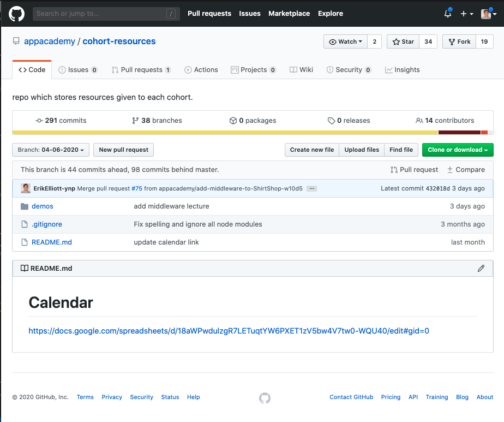Open Clone or download dropdown
The width and height of the screenshot is (504, 422).
[458, 150]
